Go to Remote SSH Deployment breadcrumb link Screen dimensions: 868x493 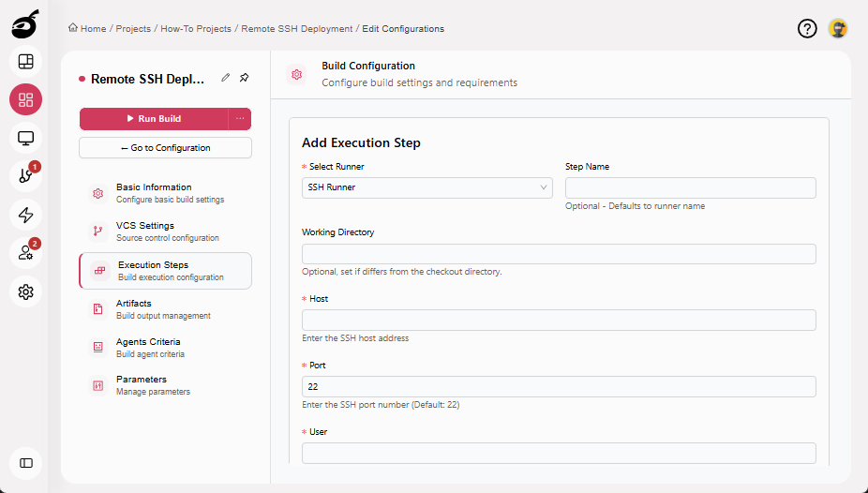coord(297,29)
